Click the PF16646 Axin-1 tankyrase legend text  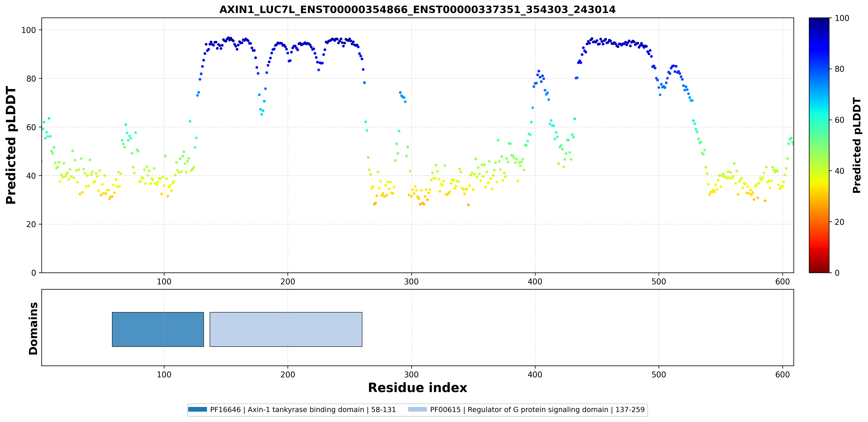coord(303,410)
